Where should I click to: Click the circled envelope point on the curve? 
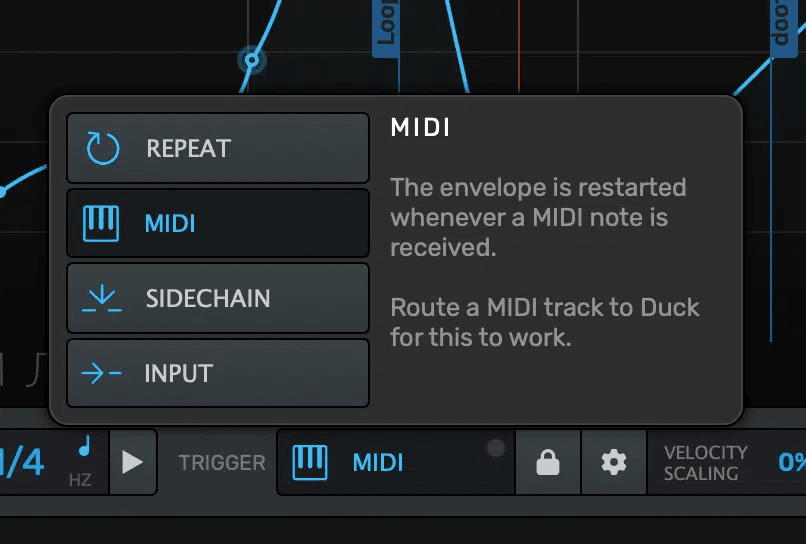tap(251, 61)
